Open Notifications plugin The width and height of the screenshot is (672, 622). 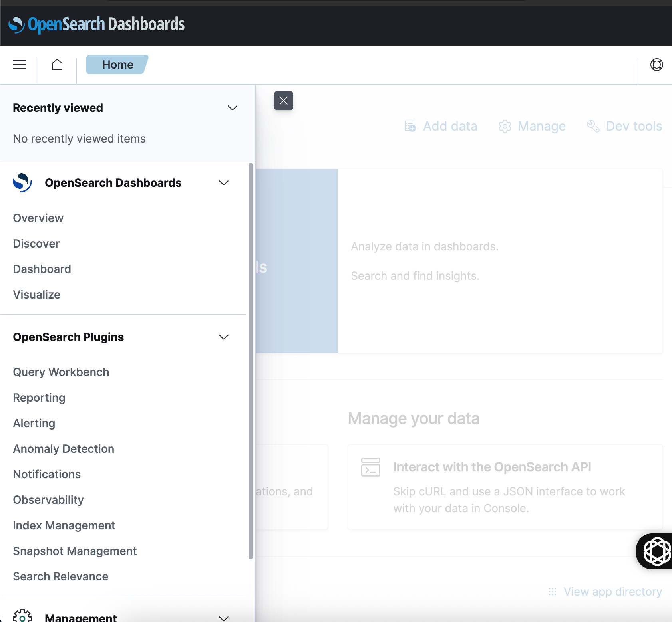(x=47, y=474)
